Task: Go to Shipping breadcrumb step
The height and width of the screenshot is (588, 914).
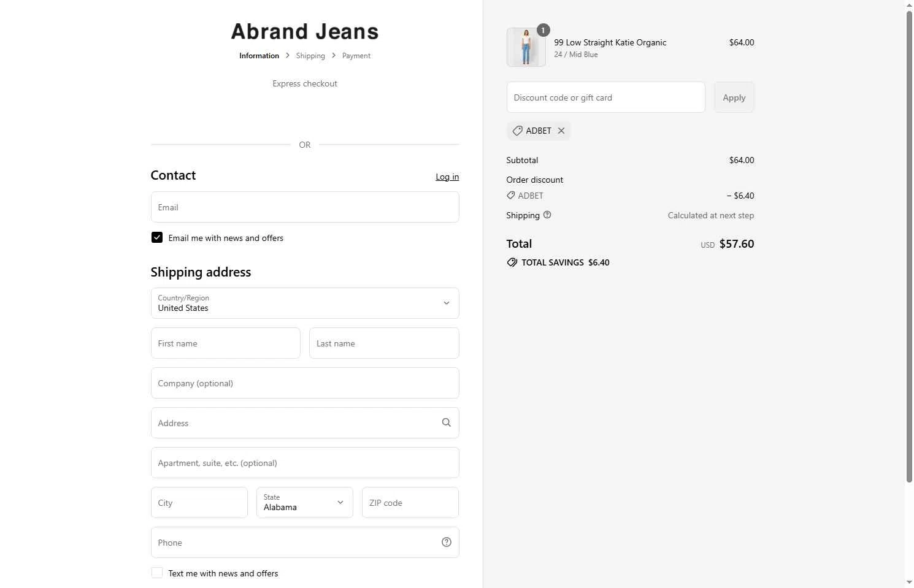Action: tap(310, 56)
